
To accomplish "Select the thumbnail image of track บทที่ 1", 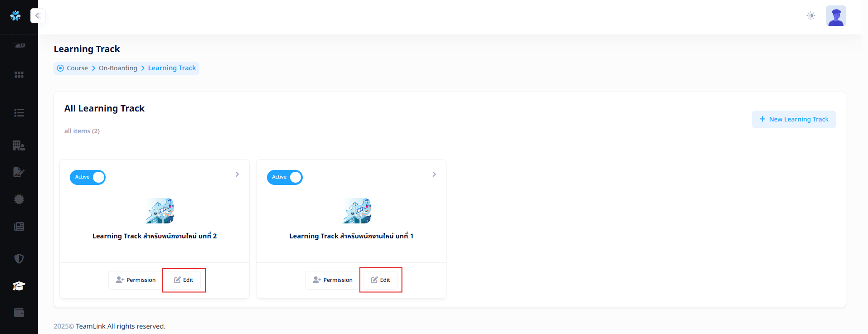I will point(356,211).
